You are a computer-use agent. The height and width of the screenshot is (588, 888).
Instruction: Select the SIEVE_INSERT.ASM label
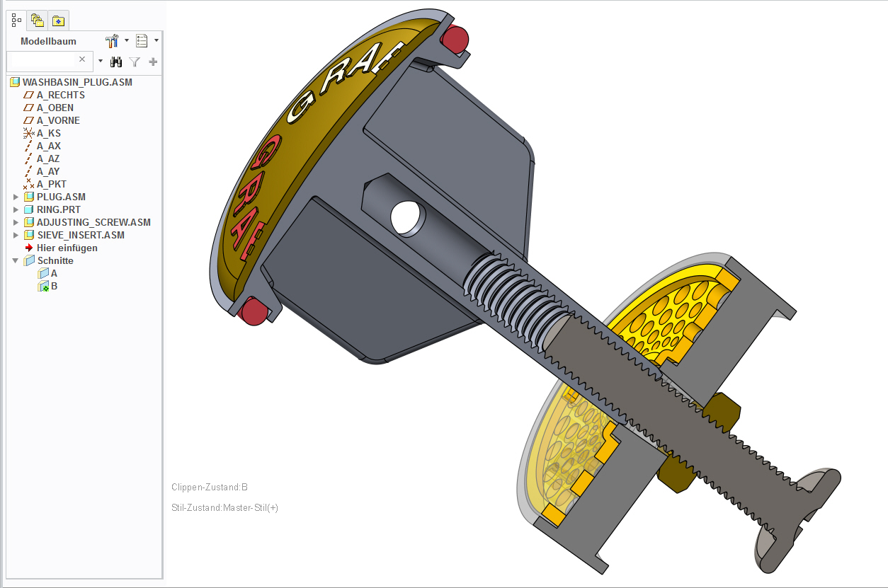pos(81,235)
